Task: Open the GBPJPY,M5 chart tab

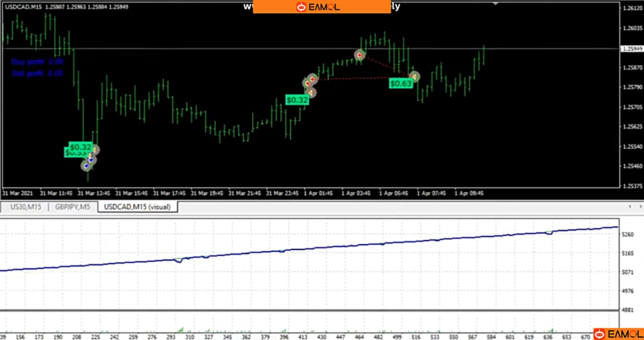Action: click(x=73, y=207)
